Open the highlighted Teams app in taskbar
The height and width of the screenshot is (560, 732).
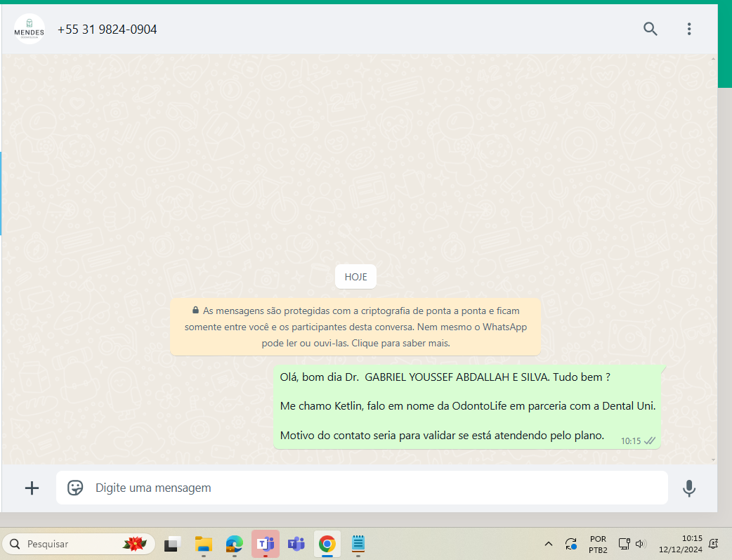coord(266,544)
